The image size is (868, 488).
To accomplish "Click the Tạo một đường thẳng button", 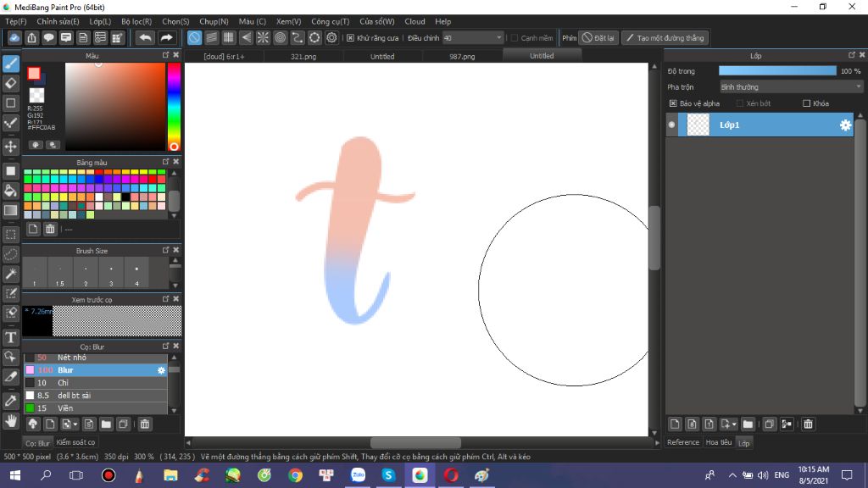I will (666, 37).
